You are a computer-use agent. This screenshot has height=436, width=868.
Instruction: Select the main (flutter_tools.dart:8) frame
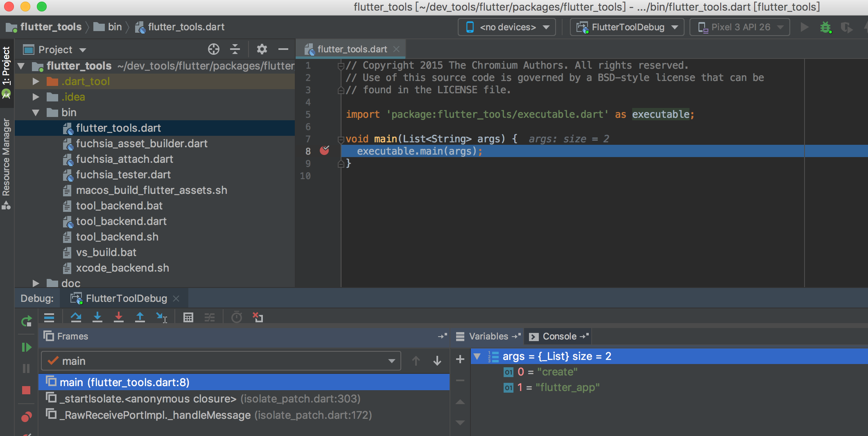point(244,382)
